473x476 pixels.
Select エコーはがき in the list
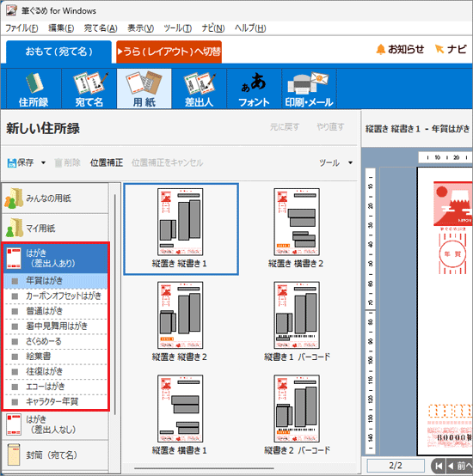coord(56,387)
